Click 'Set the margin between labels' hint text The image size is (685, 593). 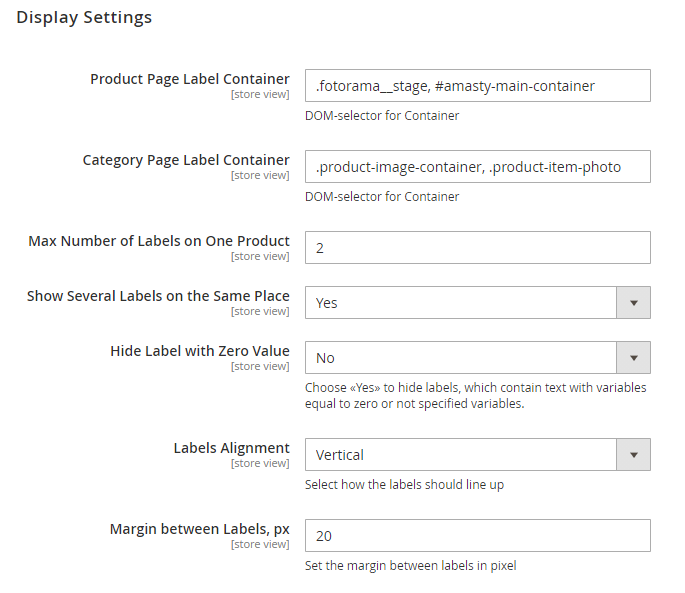[x=410, y=566]
